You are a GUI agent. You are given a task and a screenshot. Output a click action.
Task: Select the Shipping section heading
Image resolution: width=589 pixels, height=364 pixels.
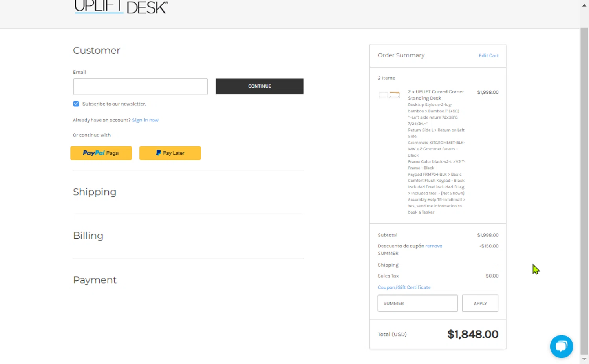(95, 192)
